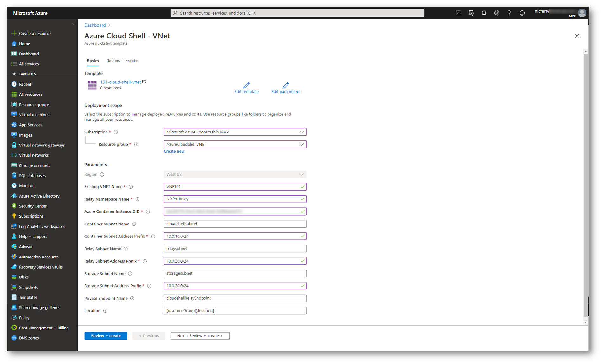602x364 pixels.
Task: Click info icon next to Subscription
Action: (x=116, y=132)
